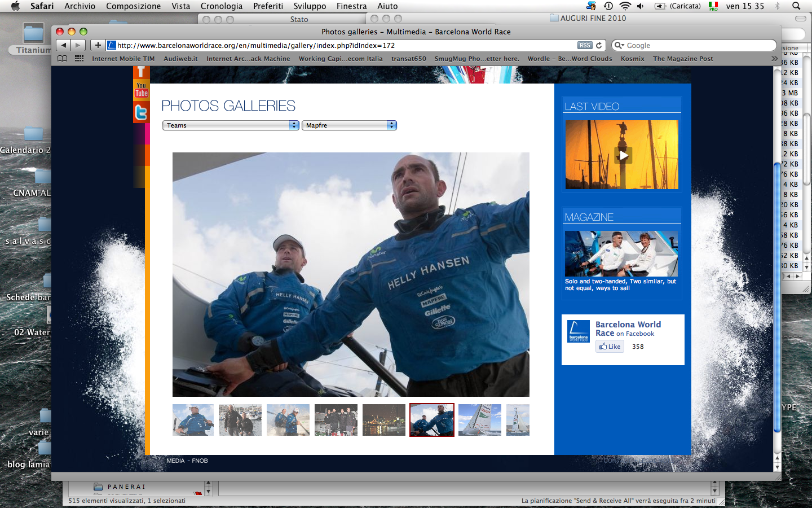The height and width of the screenshot is (508, 812).
Task: Click the RSS feed button
Action: [x=585, y=45]
